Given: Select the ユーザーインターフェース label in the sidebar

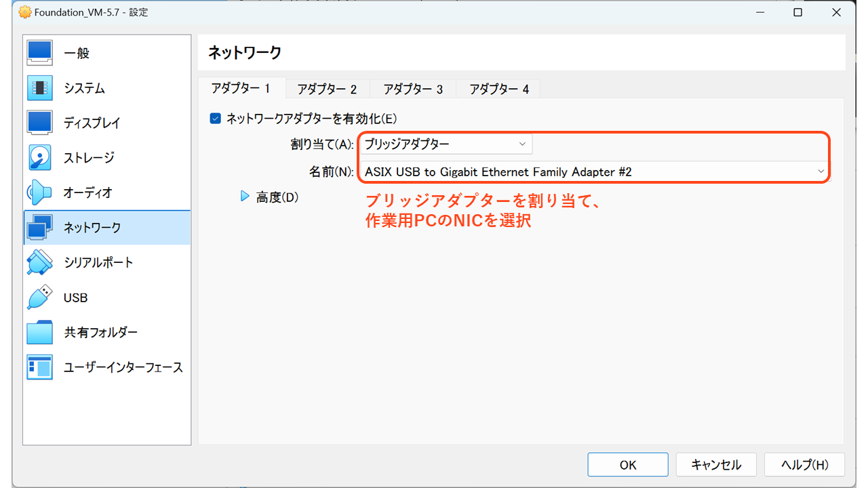Looking at the screenshot, I should (x=123, y=367).
